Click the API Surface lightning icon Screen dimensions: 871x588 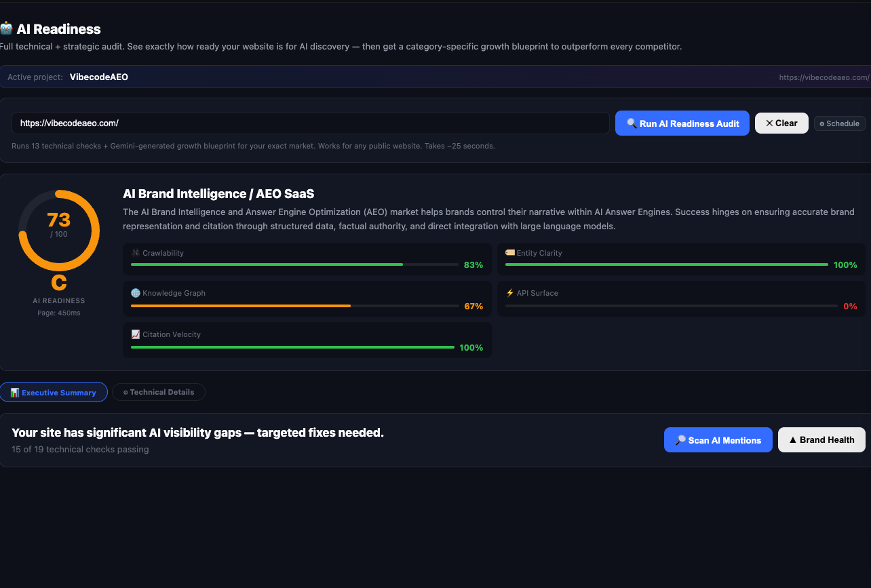[509, 293]
